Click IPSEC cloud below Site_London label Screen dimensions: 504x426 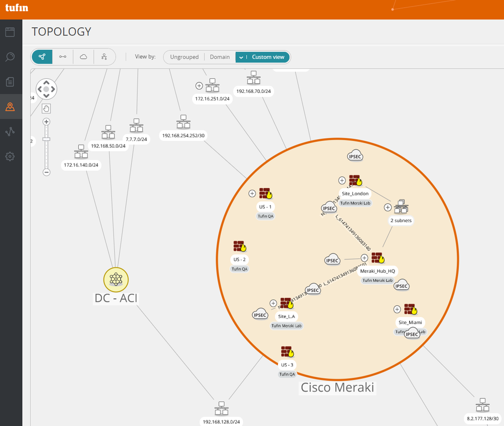329,207
